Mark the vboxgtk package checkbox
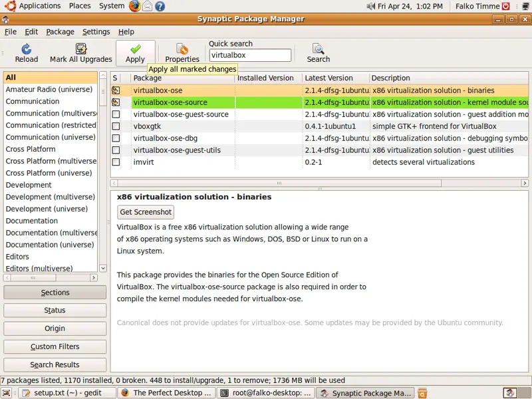The width and height of the screenshot is (532, 399). 116,126
